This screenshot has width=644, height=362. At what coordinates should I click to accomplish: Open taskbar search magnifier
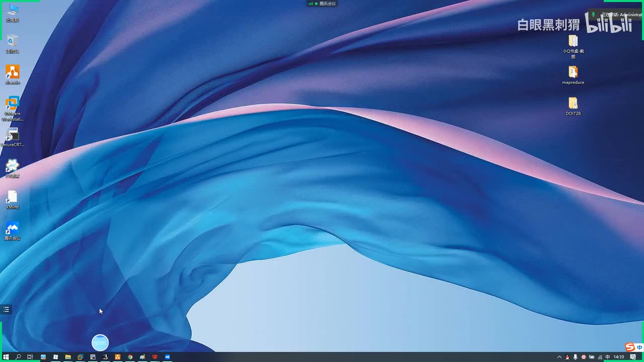click(18, 357)
